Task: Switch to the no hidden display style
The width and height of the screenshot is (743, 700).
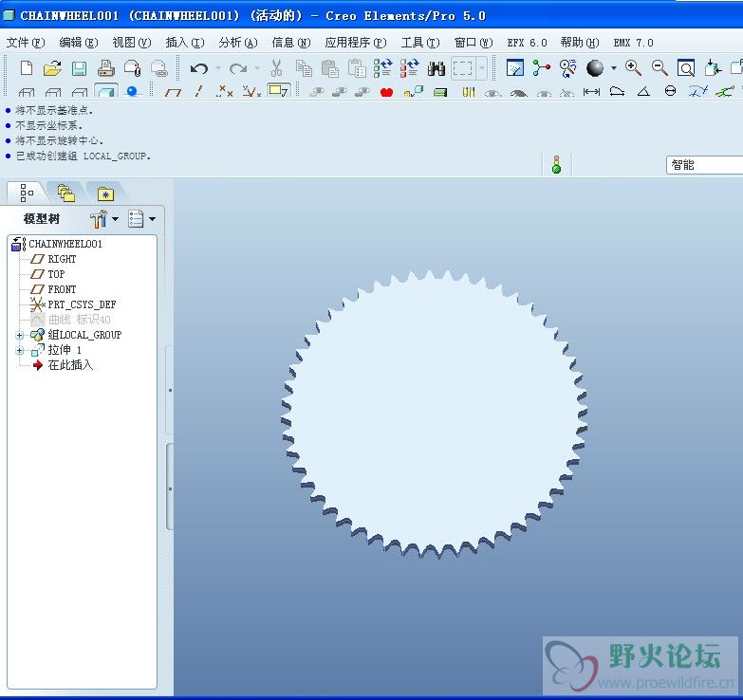Action: coord(80,91)
